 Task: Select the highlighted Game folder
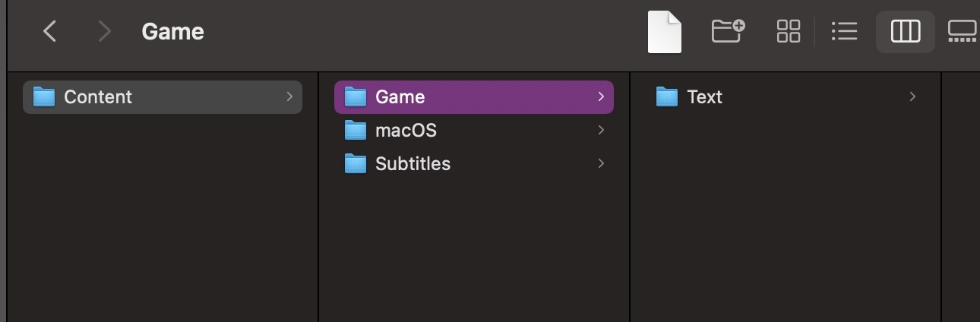(x=474, y=97)
